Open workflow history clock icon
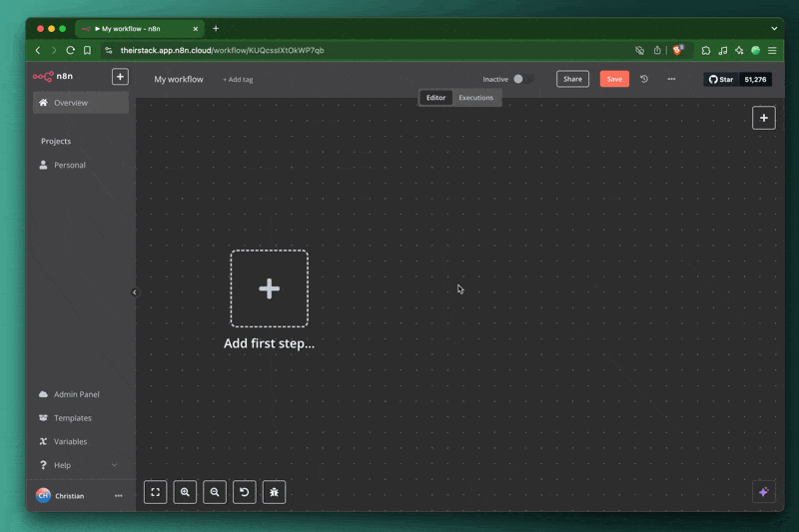The image size is (799, 532). click(x=644, y=79)
